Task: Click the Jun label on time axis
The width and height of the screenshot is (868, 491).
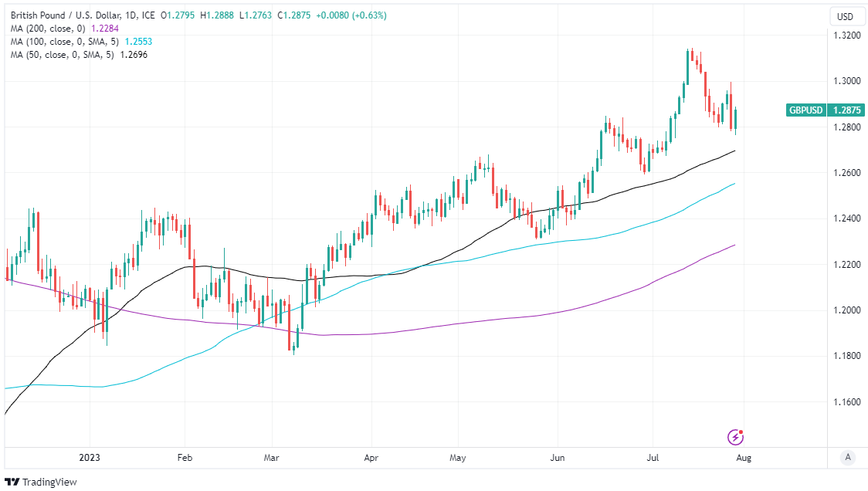Action: [558, 458]
